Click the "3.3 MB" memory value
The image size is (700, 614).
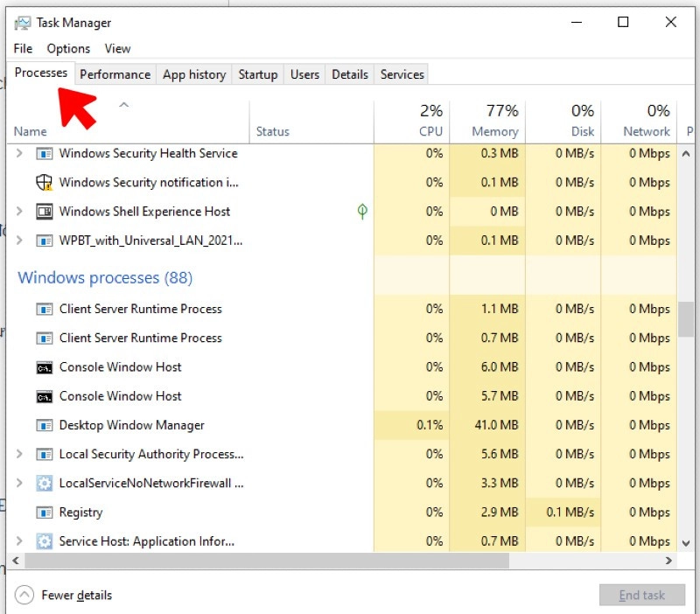500,483
